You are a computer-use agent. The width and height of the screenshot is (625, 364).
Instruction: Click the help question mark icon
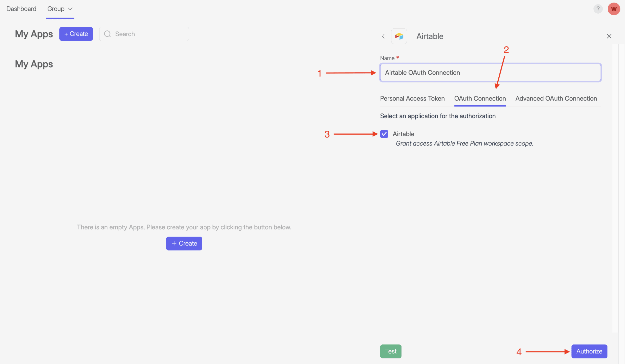[x=598, y=9]
